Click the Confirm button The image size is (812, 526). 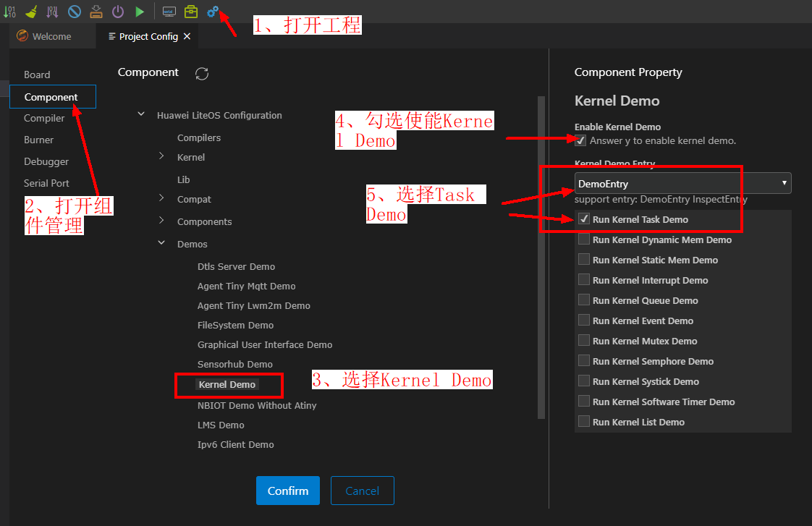[288, 491]
